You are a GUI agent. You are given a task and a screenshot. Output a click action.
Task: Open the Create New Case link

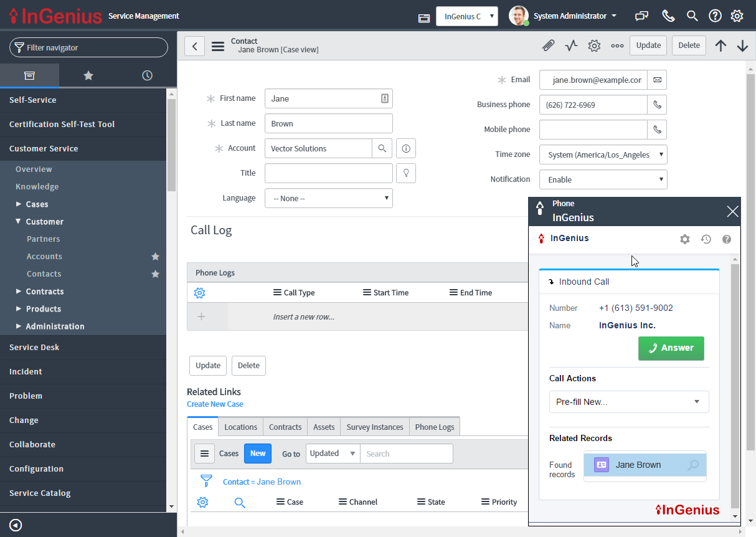click(x=215, y=404)
